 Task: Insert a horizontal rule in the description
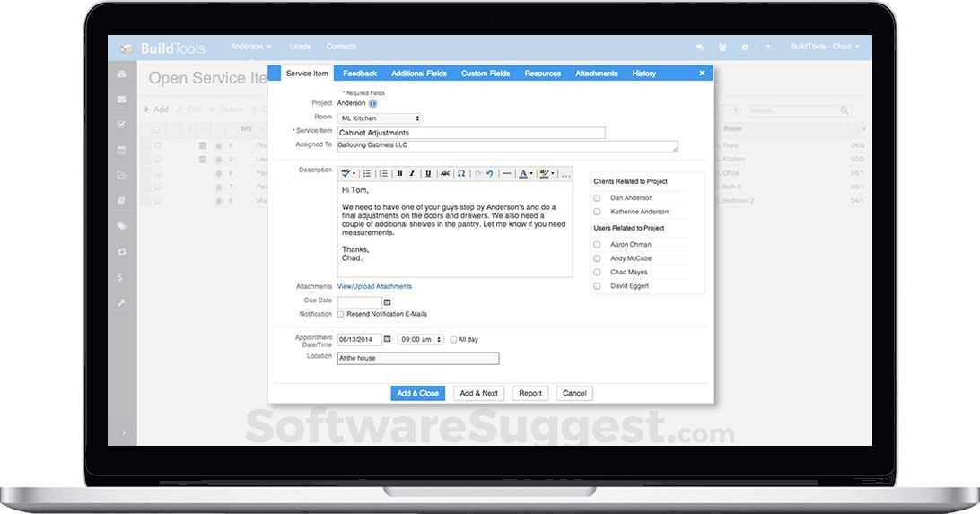tap(507, 174)
